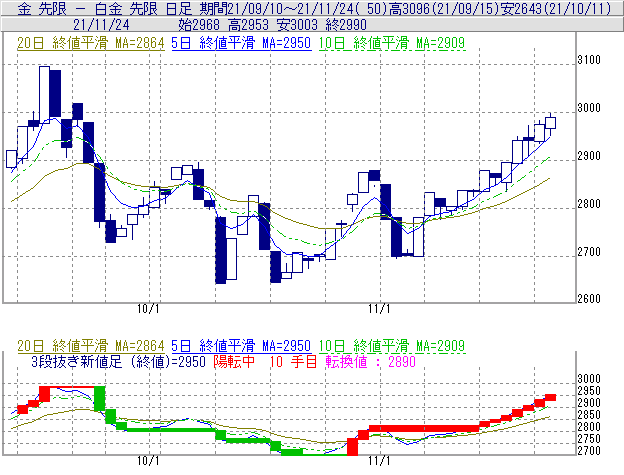Click the 2700 label on upper price axis
Image resolution: width=624 pixels, height=475 pixels.
pos(589,252)
